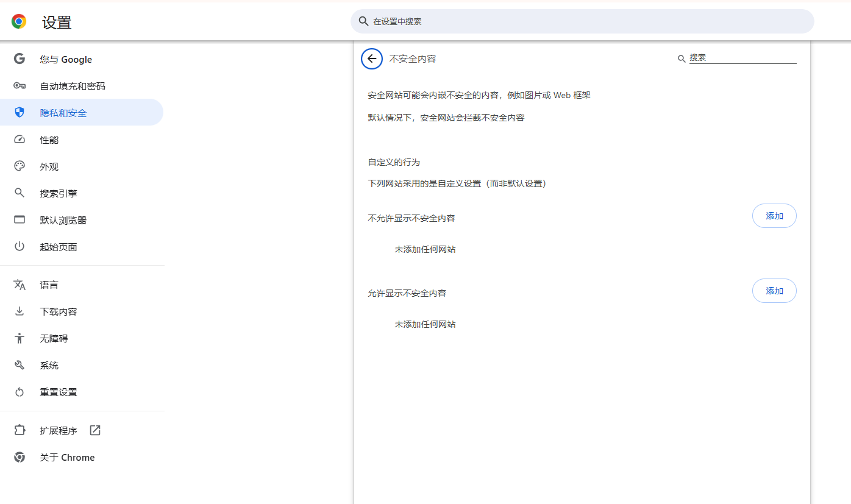Click the shield icon for privacy and security
Viewport: 851px width, 504px height.
(x=20, y=113)
